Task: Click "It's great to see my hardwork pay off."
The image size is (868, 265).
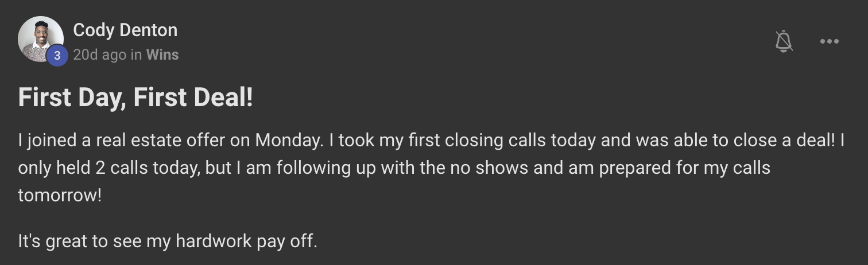Action: (x=167, y=241)
